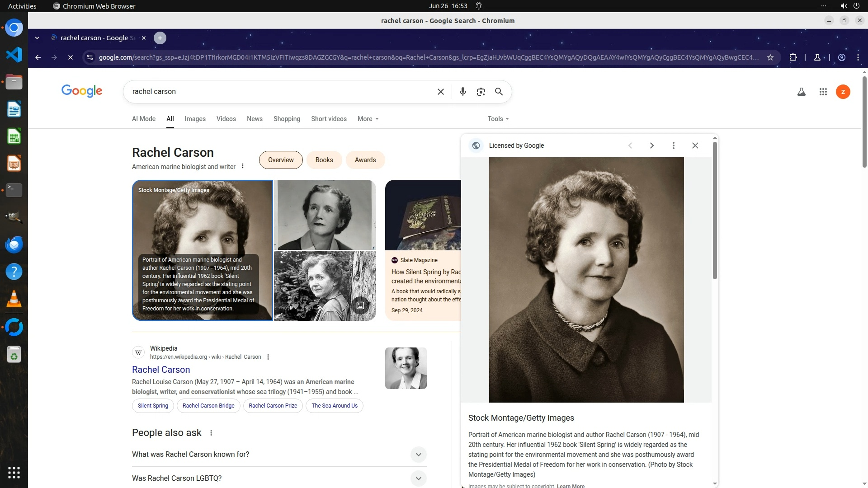Clear the search box with X icon

click(440, 92)
